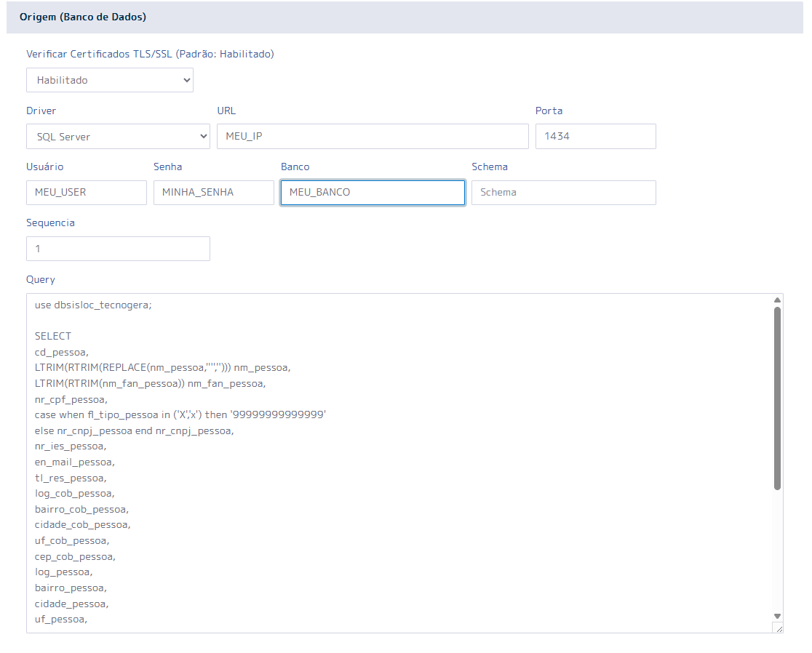Click the 'nr_cpf_pessoa,' query line
This screenshot has width=812, height=653.
pos(71,399)
